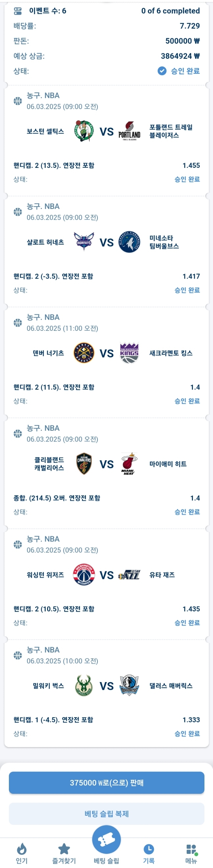213x868 pixels.
Task: Tap the Charlotte Hornets logo
Action: 84,242
